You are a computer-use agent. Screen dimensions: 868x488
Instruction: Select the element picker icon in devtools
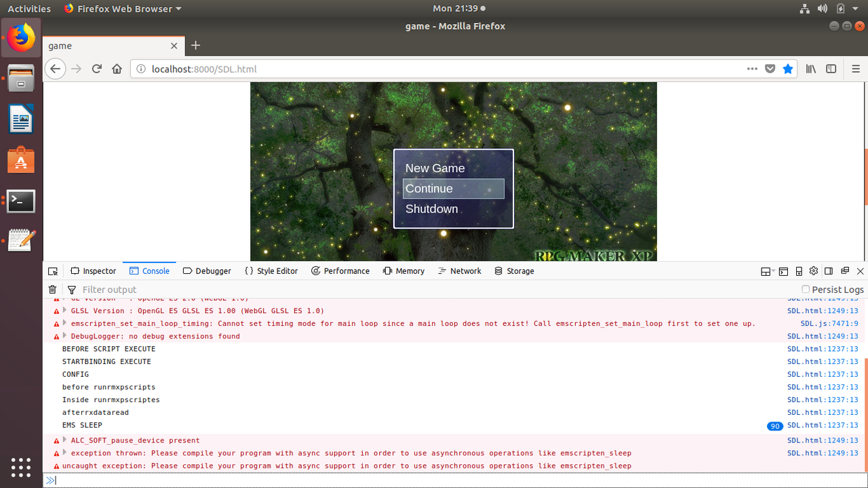coord(53,270)
